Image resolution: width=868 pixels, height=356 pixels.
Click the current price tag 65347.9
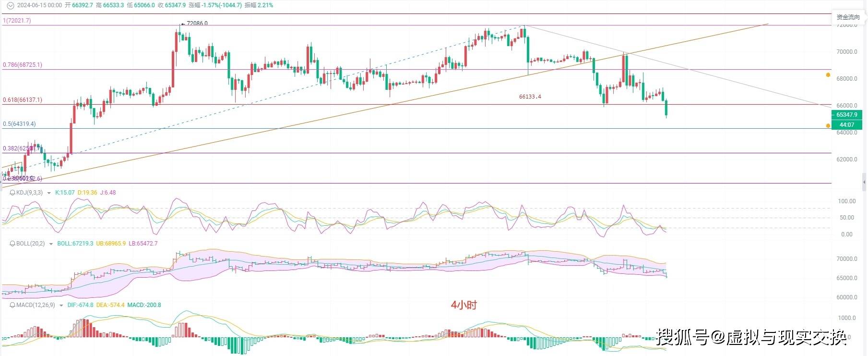click(846, 115)
